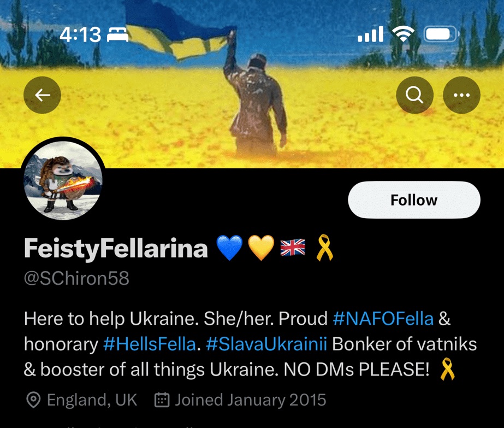This screenshot has width=504, height=428.
Task: Follow the FeistyFellarina account
Action: (x=414, y=200)
